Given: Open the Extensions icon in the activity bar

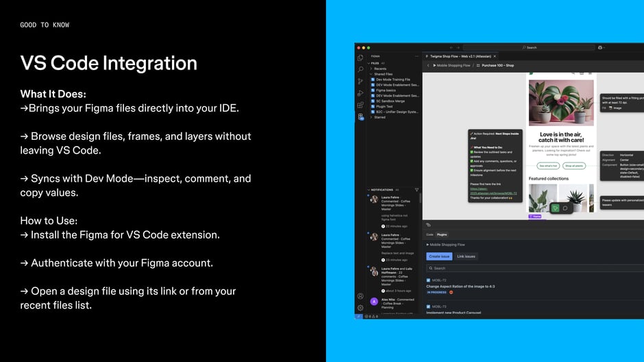Looking at the screenshot, I should pos(360,105).
